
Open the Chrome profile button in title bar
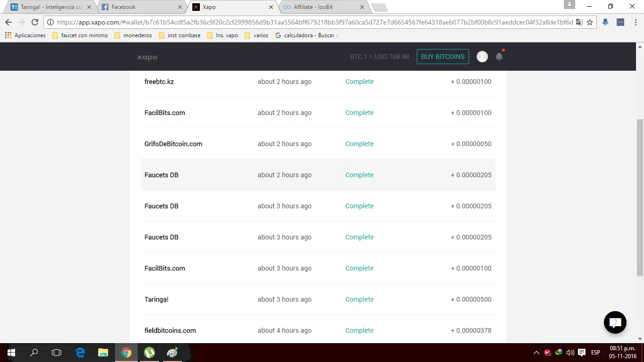coord(570,4)
